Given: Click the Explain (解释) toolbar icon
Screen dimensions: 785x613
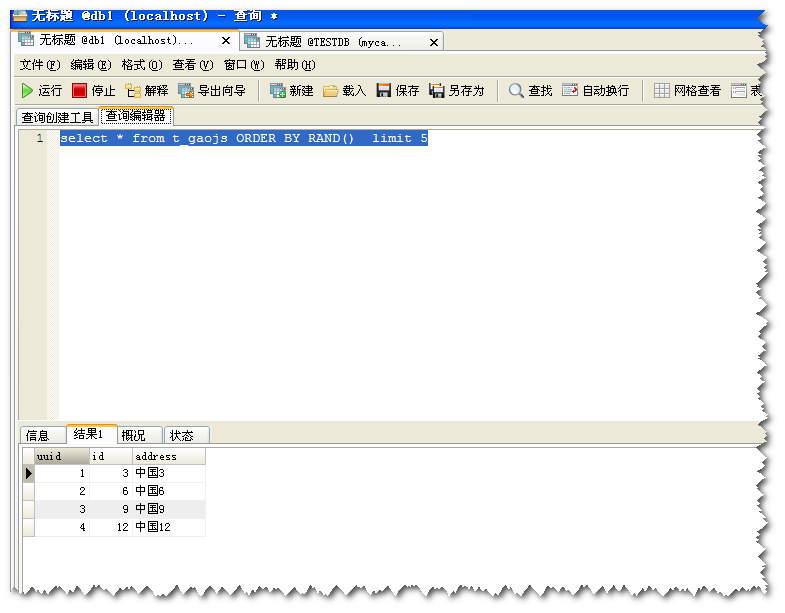Looking at the screenshot, I should 133,91.
